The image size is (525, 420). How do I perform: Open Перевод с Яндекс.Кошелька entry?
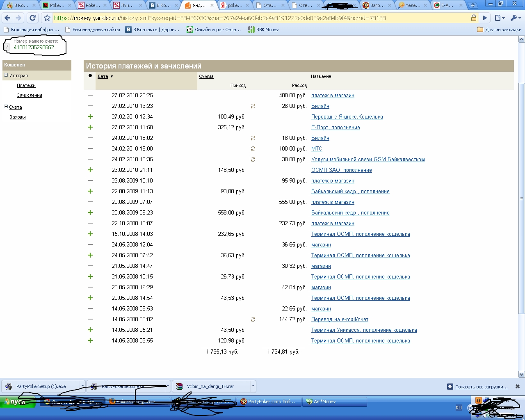point(347,117)
